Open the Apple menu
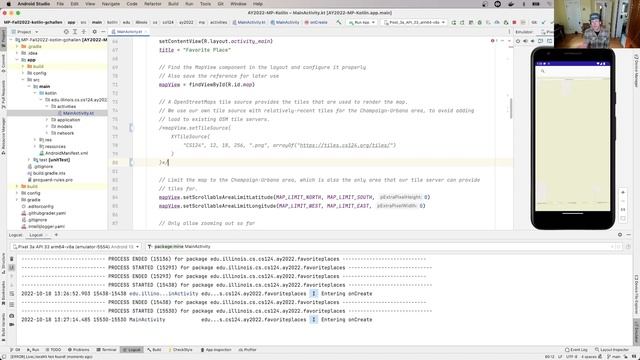Viewport: 640px width, 360px height. 8,4
